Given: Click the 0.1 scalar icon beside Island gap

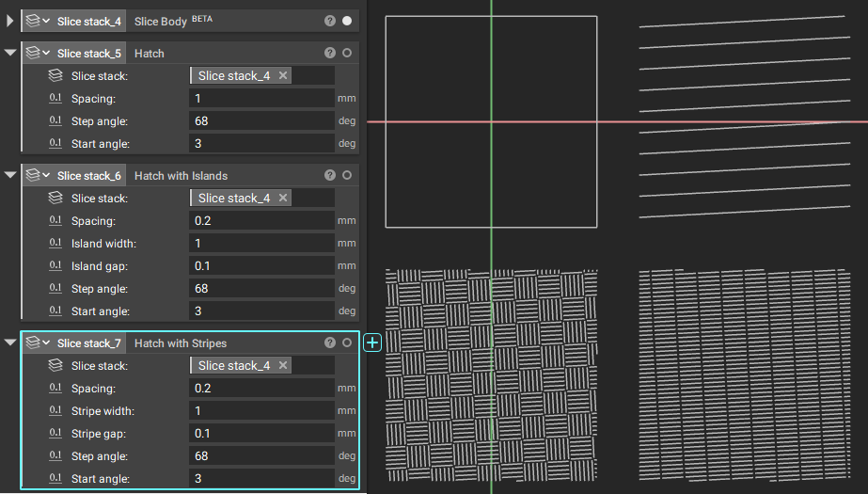Looking at the screenshot, I should click(x=55, y=265).
